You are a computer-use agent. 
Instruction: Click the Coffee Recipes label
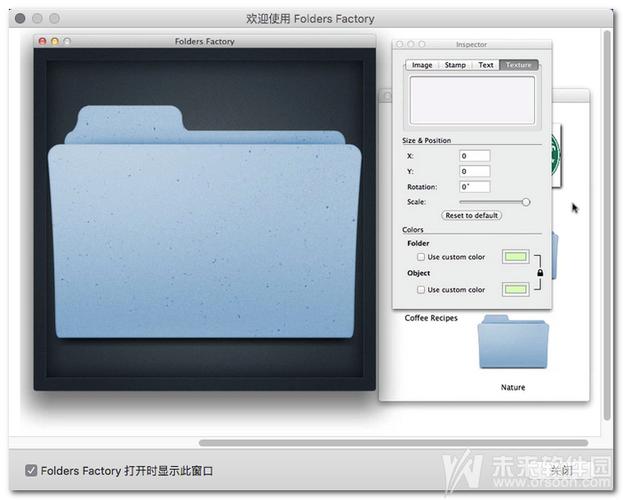pos(431,318)
